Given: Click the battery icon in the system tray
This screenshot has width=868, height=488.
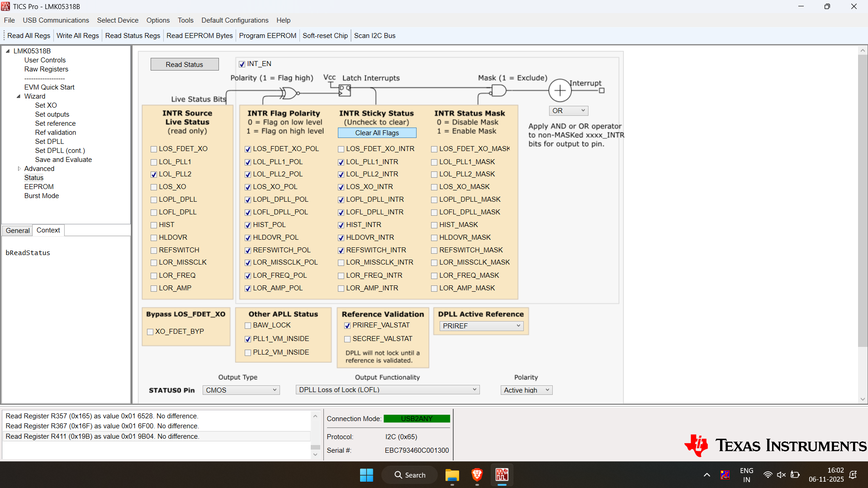Looking at the screenshot, I should (795, 475).
